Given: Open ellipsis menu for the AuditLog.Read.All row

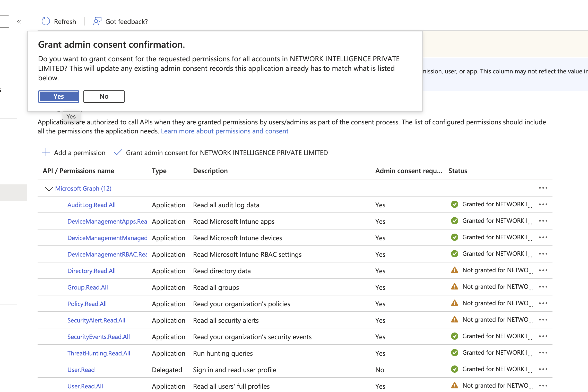Looking at the screenshot, I should (543, 204).
